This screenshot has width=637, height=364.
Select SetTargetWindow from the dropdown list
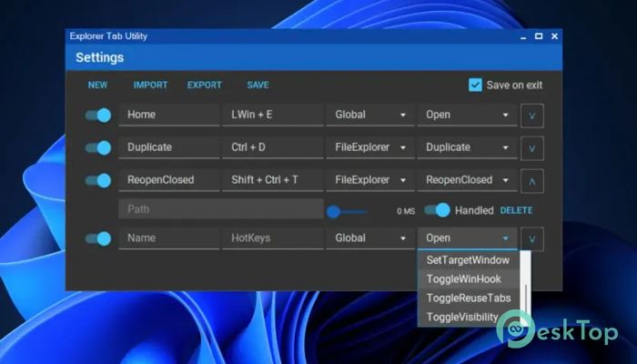pos(468,260)
